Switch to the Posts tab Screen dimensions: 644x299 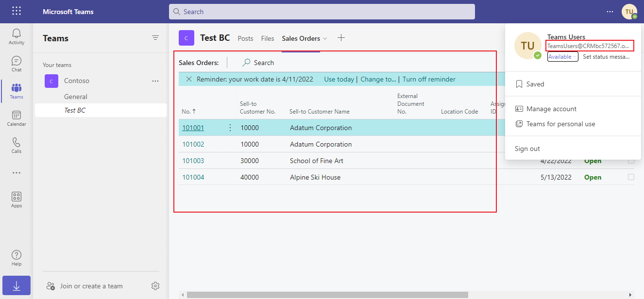tap(245, 38)
